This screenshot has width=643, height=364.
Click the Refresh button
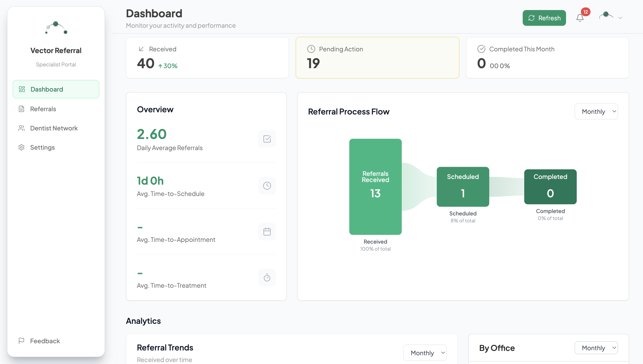point(544,18)
